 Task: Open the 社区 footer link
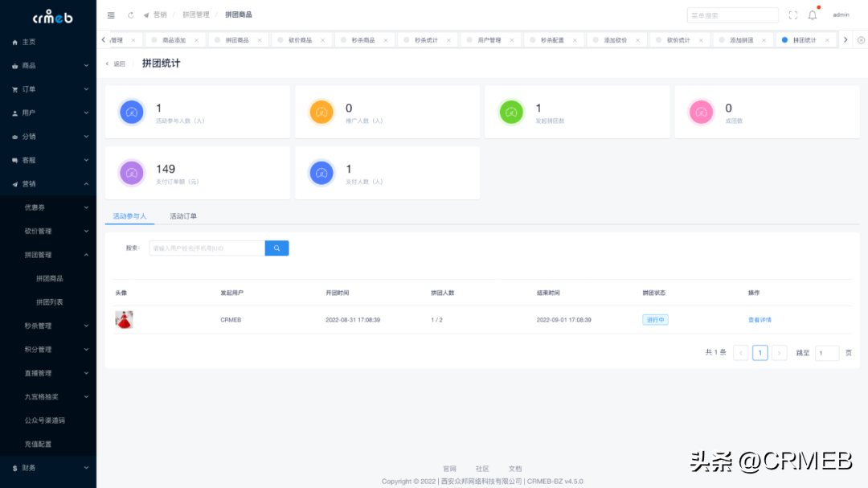[x=482, y=469]
